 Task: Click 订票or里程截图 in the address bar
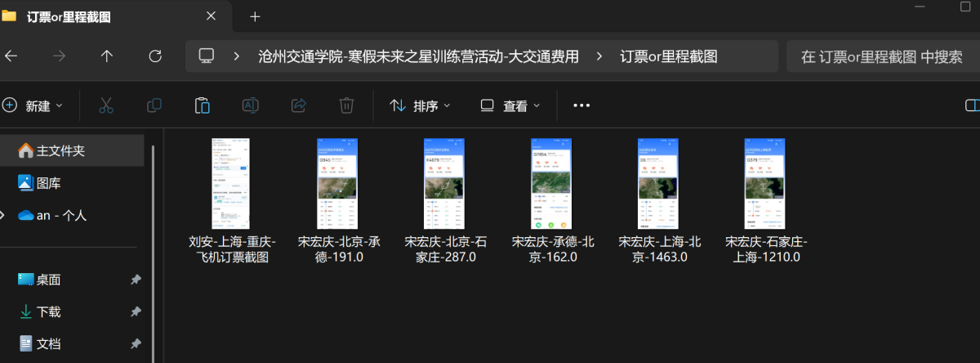click(x=669, y=56)
